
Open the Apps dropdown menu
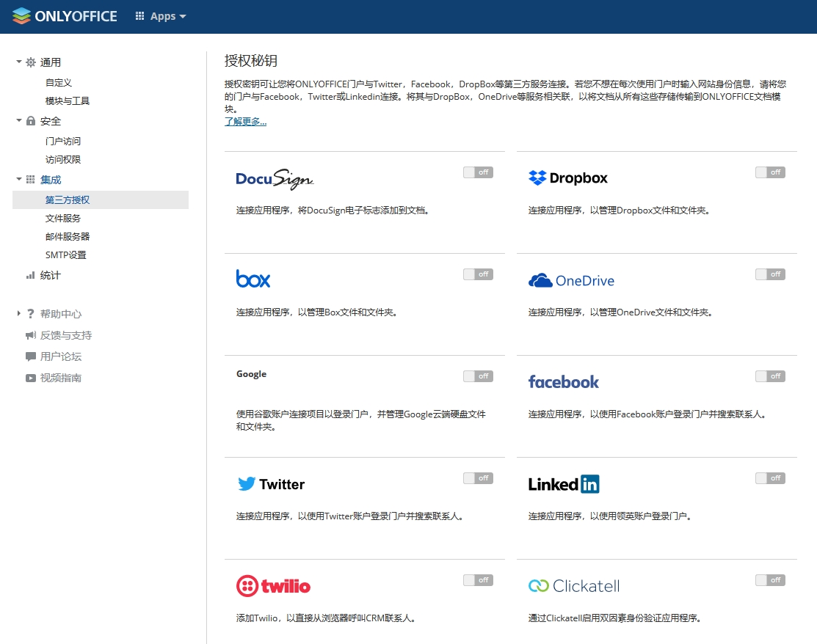[x=161, y=16]
